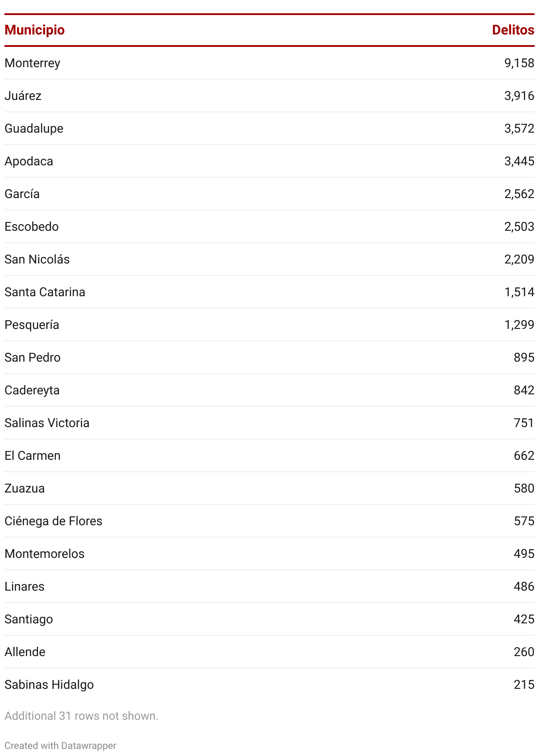Click the Juárez municipality name

pyautogui.click(x=23, y=95)
